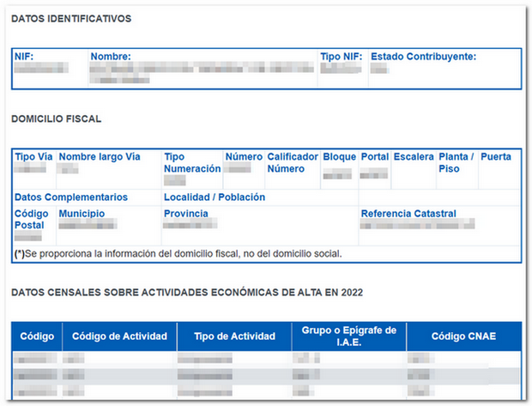Click the NIF field label
This screenshot has width=532, height=406.
(24, 57)
